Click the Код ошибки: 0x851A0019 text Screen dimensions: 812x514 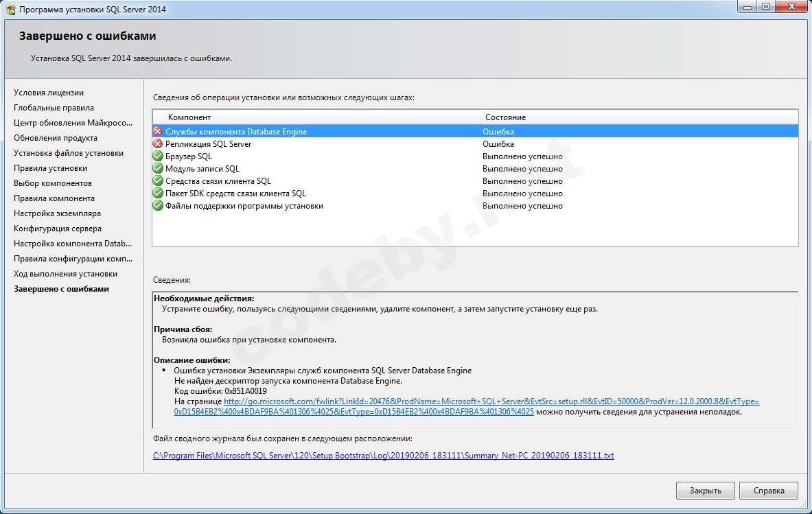(x=220, y=390)
